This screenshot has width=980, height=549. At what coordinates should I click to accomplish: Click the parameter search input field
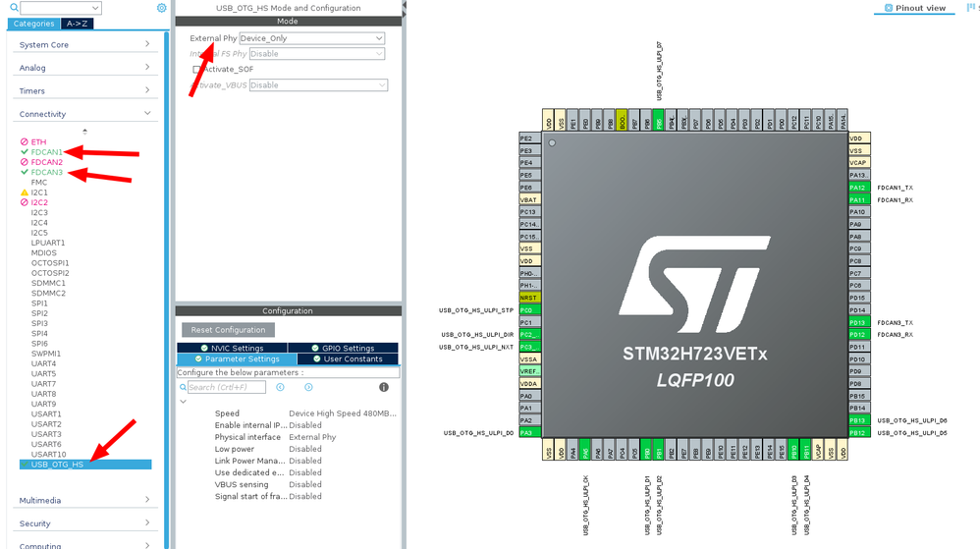pyautogui.click(x=226, y=387)
